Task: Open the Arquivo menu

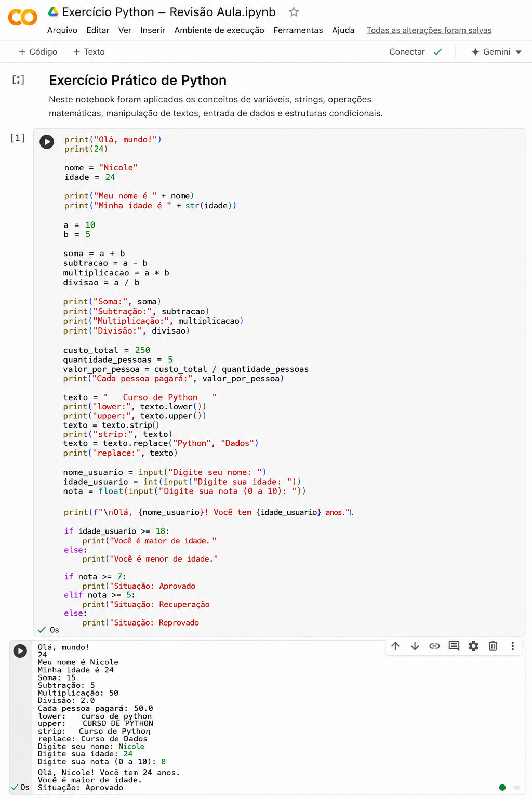Action: point(62,30)
